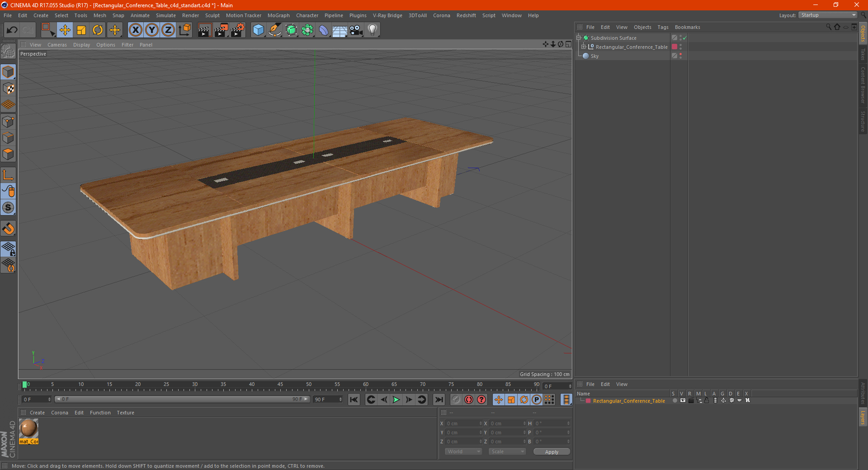Play the animation forward
The width and height of the screenshot is (868, 470).
[396, 399]
